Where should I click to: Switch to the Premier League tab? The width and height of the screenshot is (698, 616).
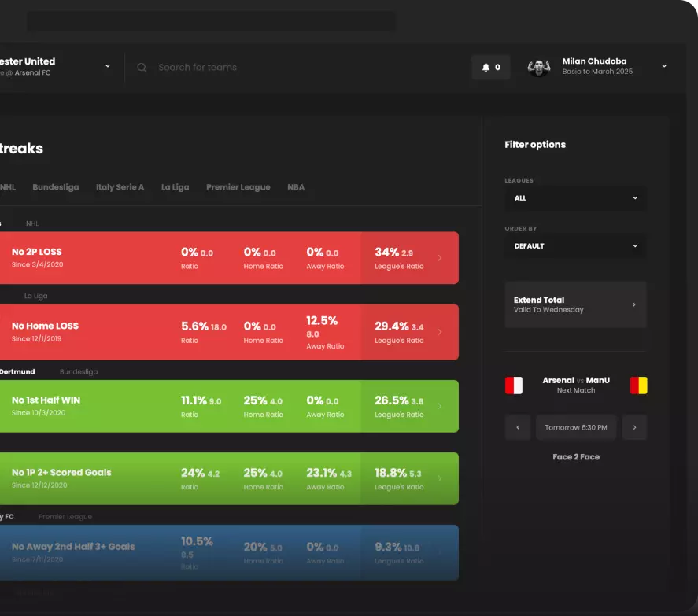point(238,187)
